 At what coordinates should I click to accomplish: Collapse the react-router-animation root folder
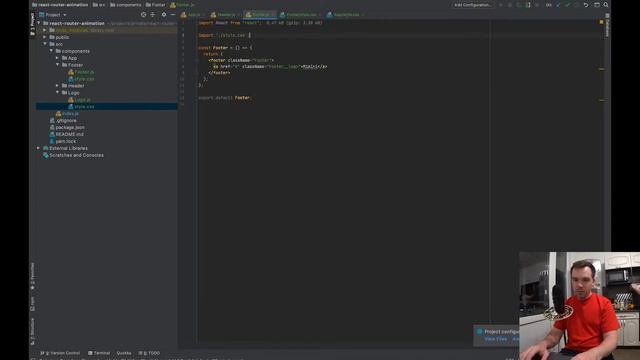(39, 23)
